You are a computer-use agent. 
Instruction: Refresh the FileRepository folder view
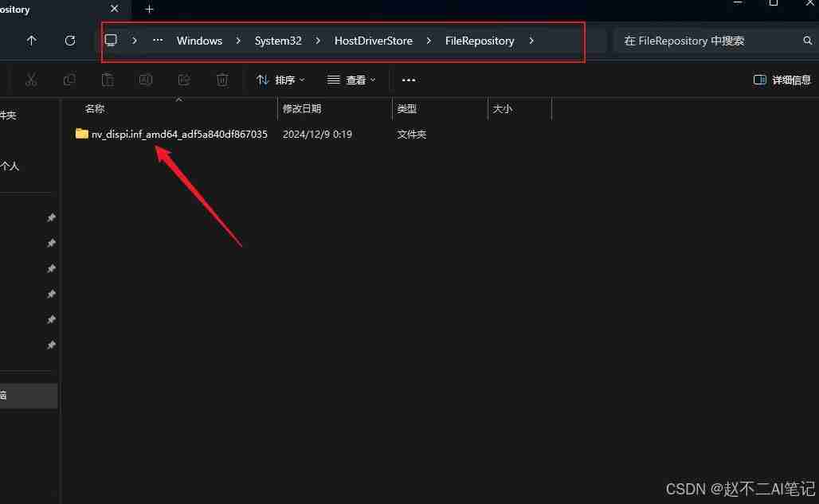[x=70, y=41]
